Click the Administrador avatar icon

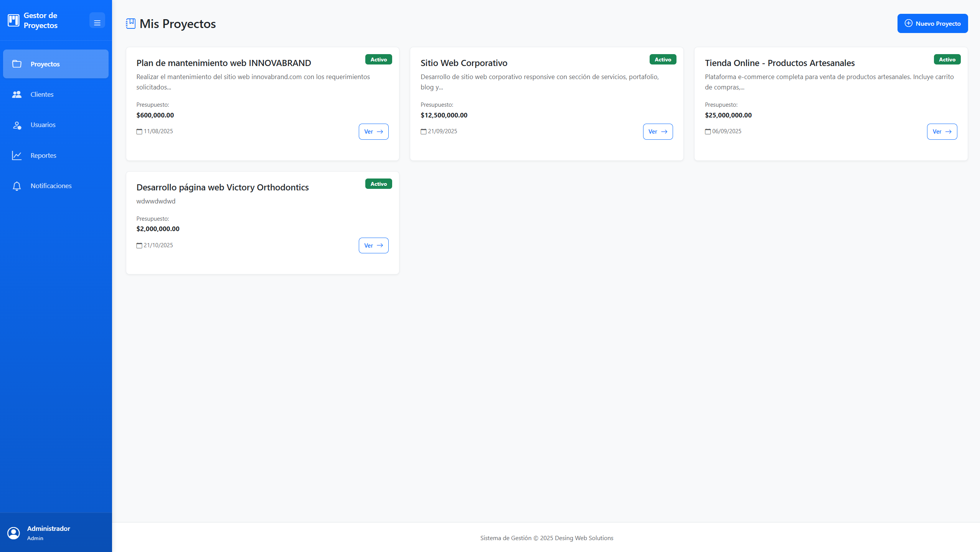[x=14, y=533]
